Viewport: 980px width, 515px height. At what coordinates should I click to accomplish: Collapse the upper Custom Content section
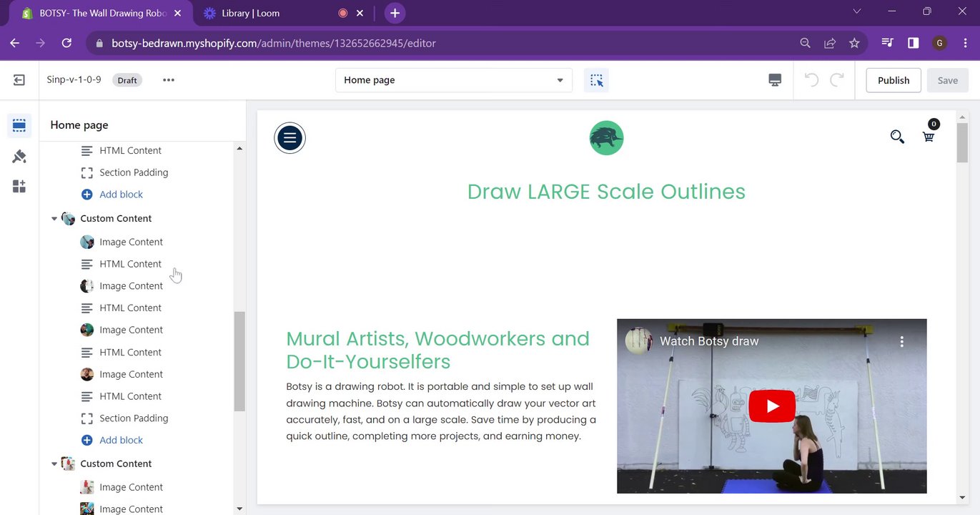coord(54,219)
